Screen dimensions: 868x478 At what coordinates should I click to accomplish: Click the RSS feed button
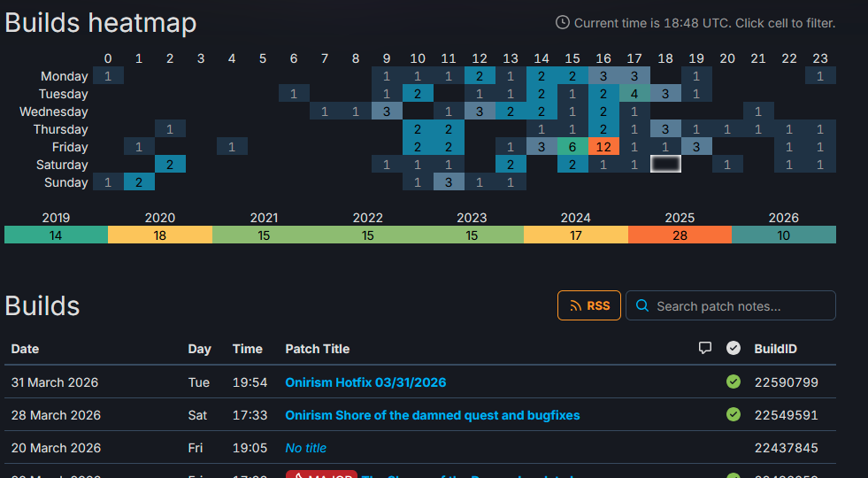[x=589, y=305]
